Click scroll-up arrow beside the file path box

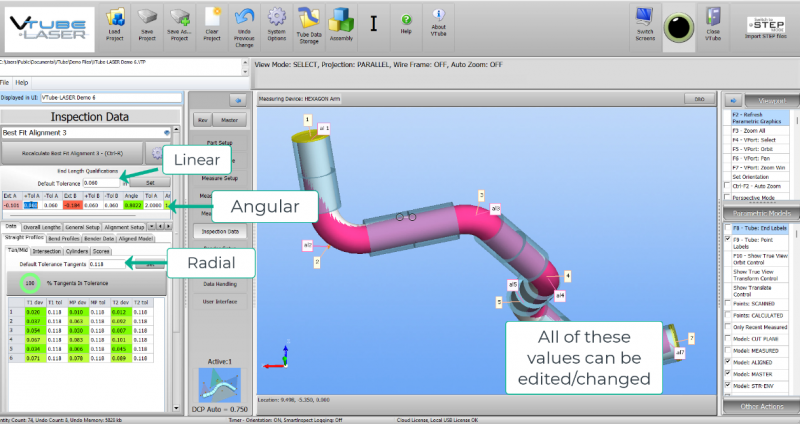[x=245, y=63]
